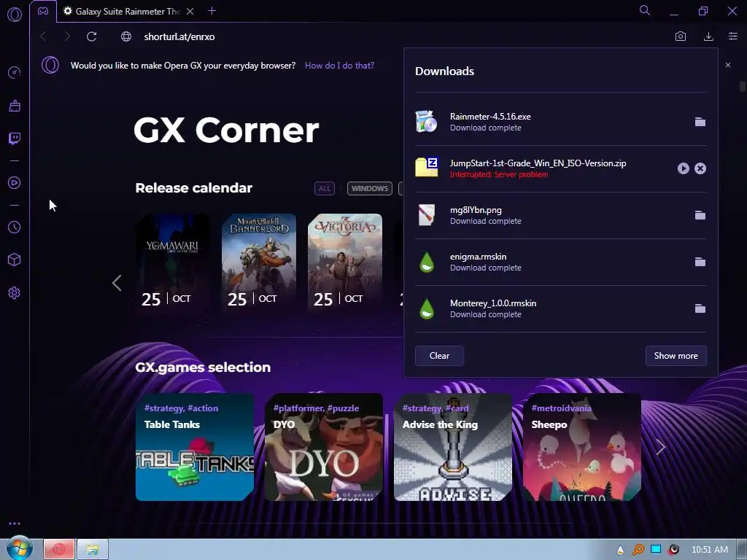Show Rainmeter-4.5.16.exe in folder
747x560 pixels.
click(x=700, y=122)
